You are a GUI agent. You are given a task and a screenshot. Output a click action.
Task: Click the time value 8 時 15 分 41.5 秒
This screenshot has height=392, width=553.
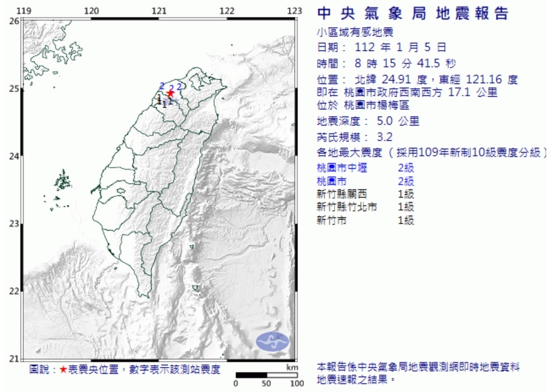pos(405,63)
